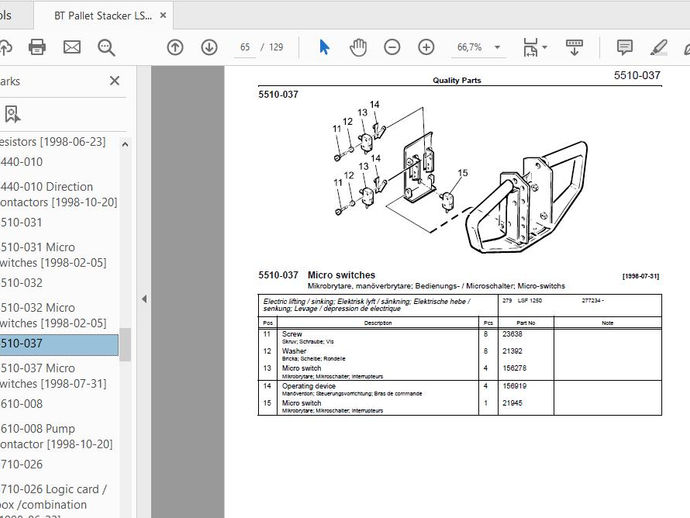
Task: Zoom out with the minus circle
Action: (x=392, y=47)
